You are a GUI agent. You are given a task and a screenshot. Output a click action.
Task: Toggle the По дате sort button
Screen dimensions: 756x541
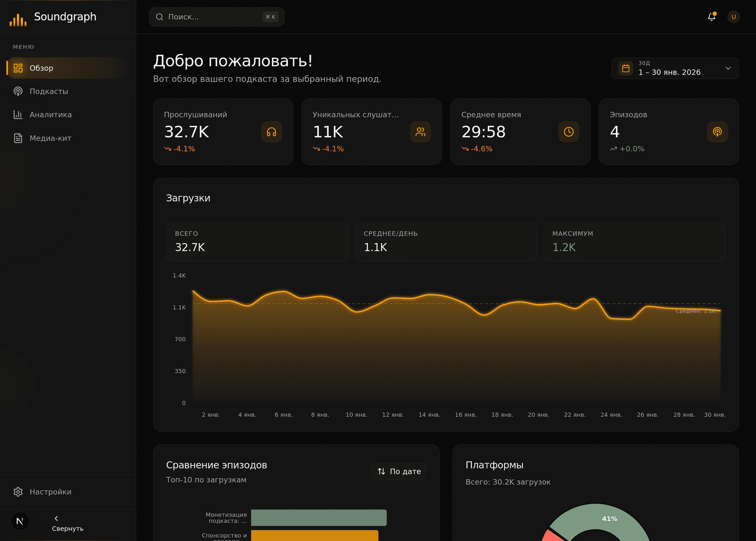pyautogui.click(x=399, y=471)
